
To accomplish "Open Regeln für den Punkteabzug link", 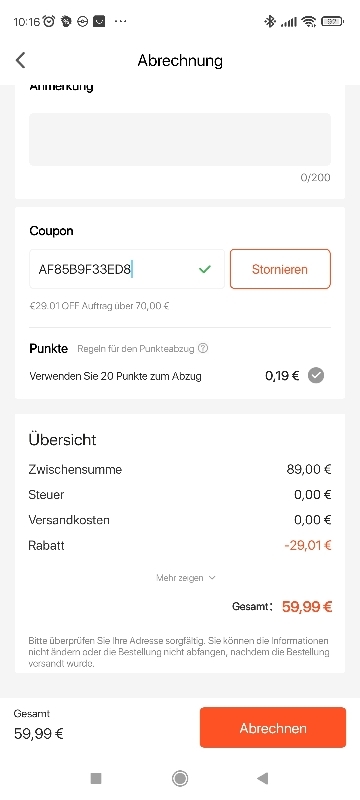I will (136, 348).
